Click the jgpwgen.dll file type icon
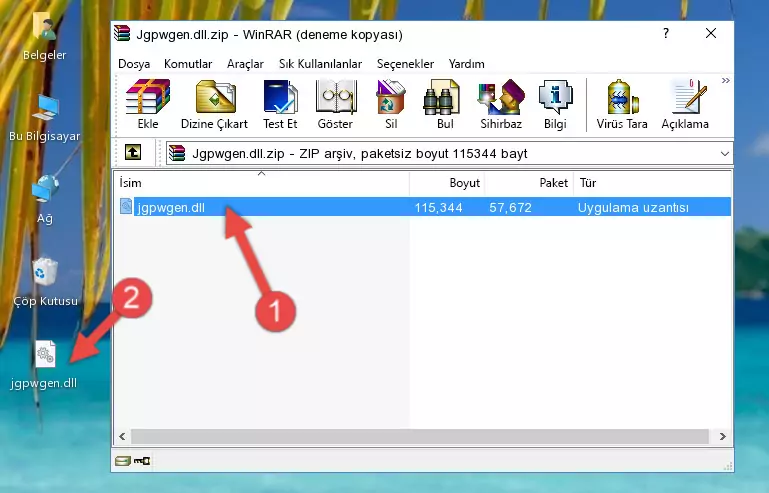Image resolution: width=769 pixels, height=493 pixels. point(126,207)
